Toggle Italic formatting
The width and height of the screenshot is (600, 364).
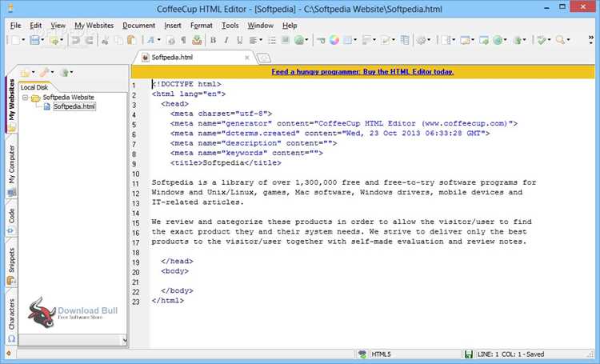tap(226, 40)
